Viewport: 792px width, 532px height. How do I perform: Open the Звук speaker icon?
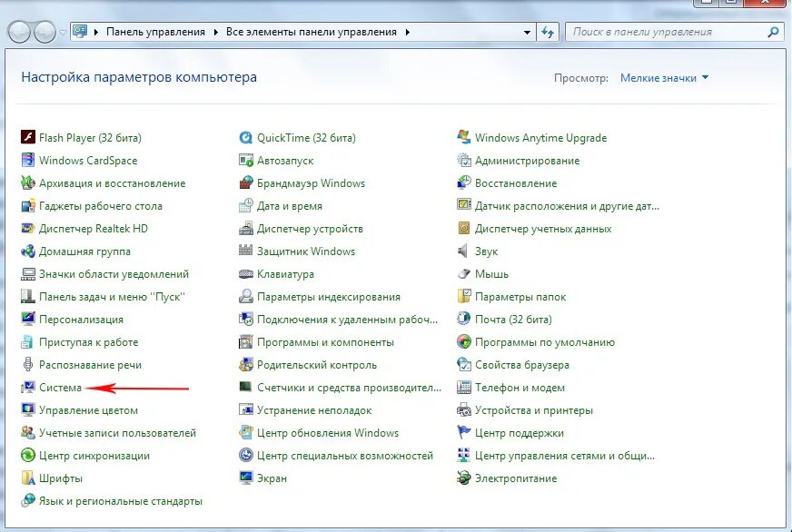pyautogui.click(x=462, y=251)
